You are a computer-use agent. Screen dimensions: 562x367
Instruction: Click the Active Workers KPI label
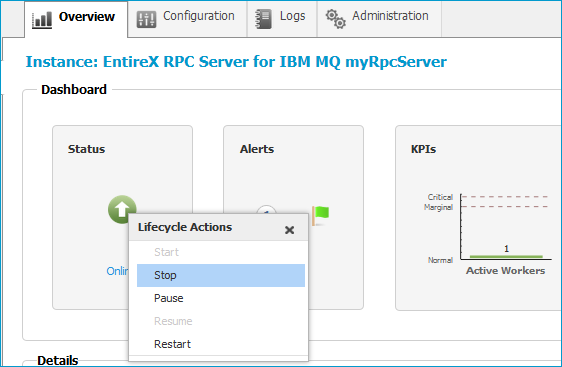pos(505,271)
